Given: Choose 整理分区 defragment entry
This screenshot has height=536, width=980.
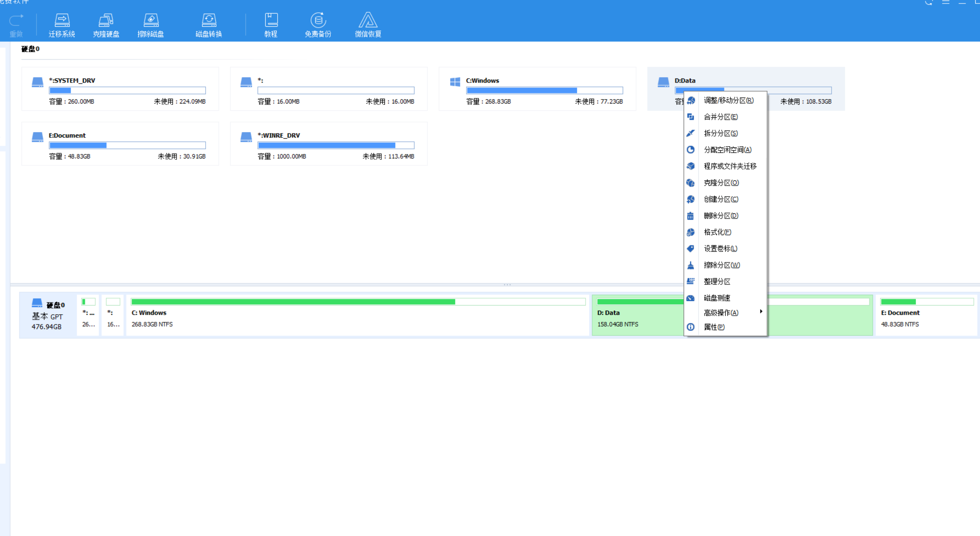Looking at the screenshot, I should tap(726, 281).
